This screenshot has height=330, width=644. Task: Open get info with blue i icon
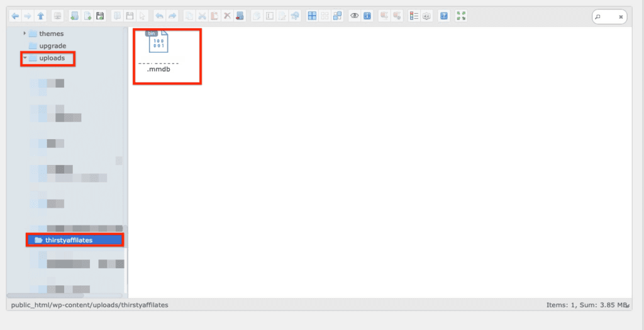pos(367,16)
